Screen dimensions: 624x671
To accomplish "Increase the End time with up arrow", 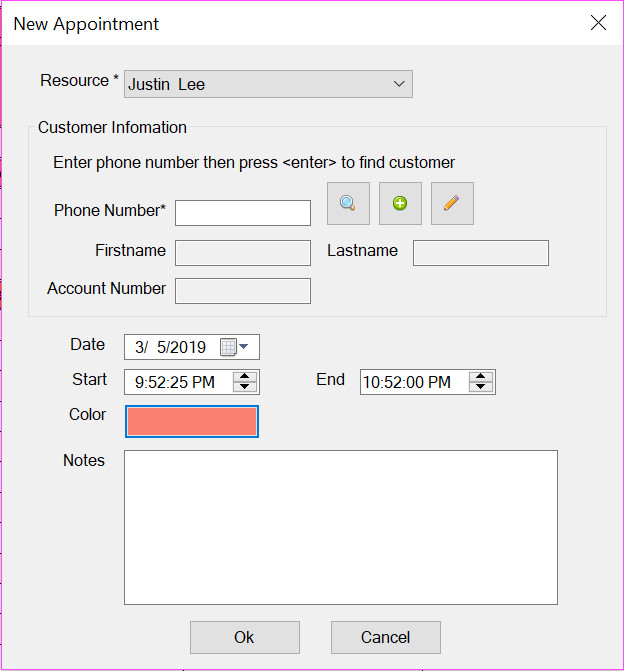I will click(481, 376).
